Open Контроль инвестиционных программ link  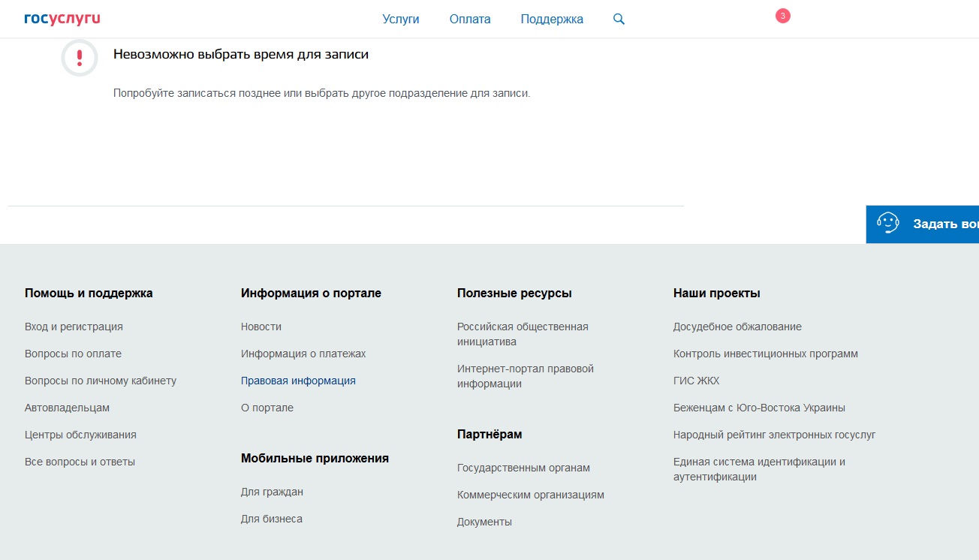[766, 354]
